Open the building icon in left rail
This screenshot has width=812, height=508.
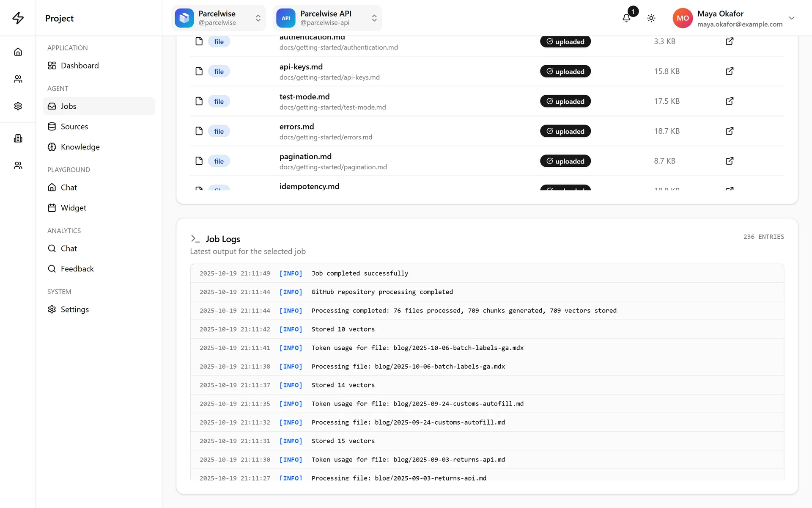tap(18, 138)
